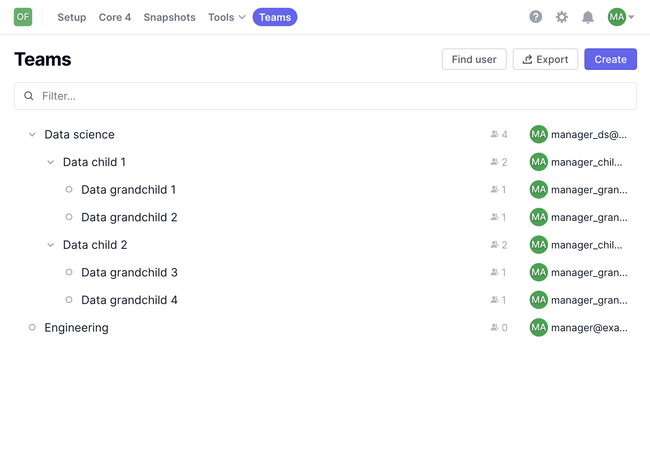Open the settings gear icon
650x454 pixels.
click(x=562, y=17)
